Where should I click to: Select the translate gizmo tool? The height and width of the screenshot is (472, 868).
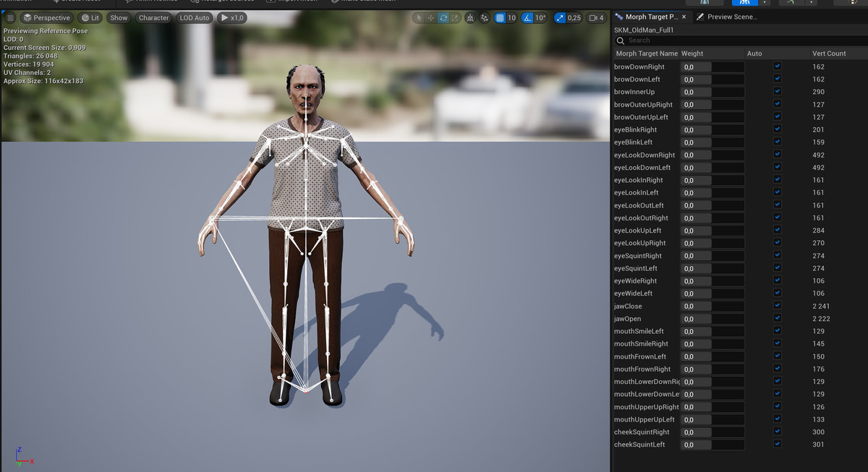431,17
